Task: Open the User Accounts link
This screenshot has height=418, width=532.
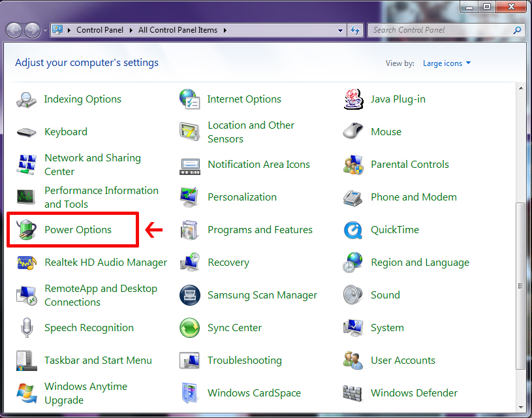Action: [x=403, y=361]
